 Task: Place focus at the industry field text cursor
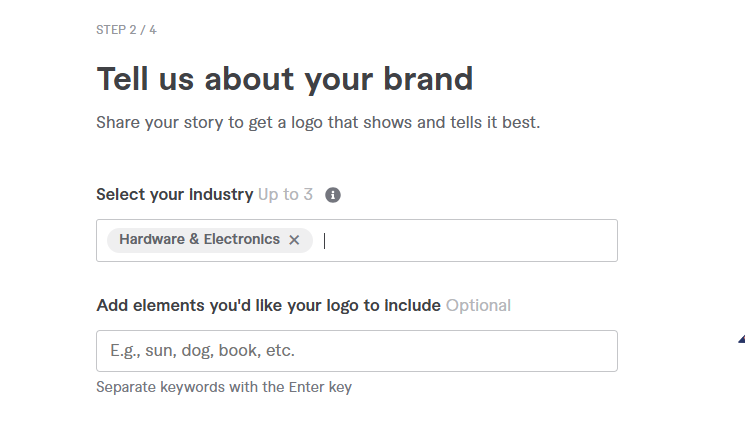325,240
